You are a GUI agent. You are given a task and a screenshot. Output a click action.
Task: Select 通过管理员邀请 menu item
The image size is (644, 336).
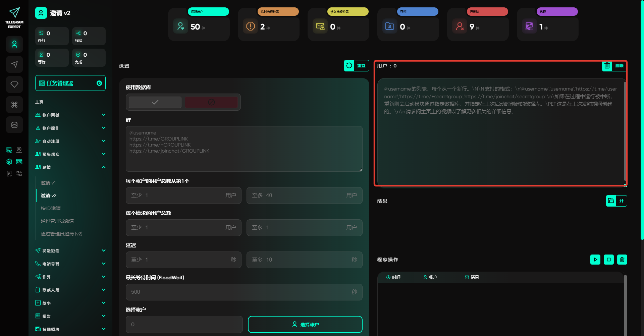57,221
